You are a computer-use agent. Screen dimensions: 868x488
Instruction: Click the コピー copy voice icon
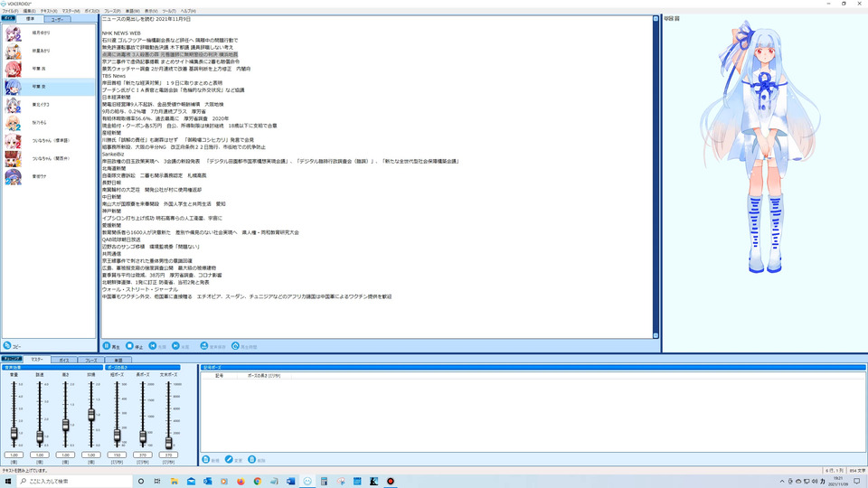[x=7, y=345]
